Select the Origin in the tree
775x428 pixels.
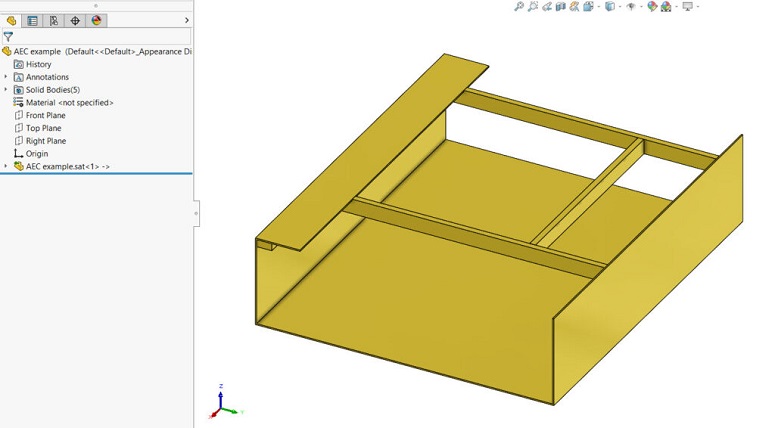point(31,154)
